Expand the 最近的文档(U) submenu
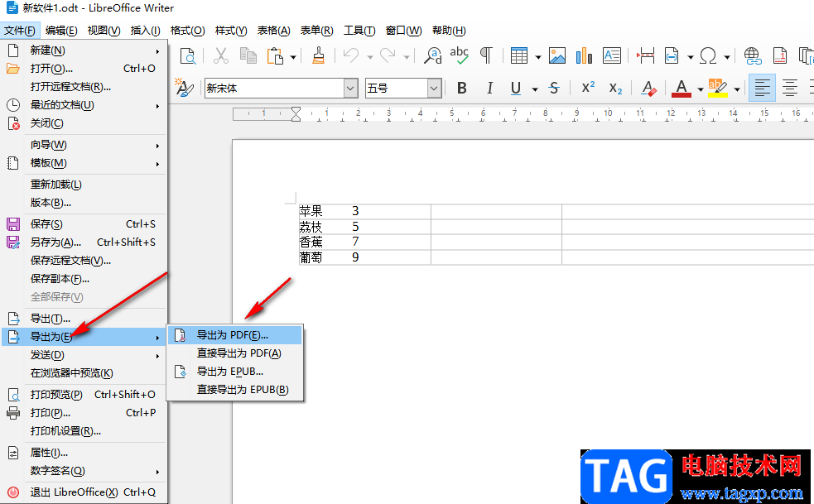This screenshot has height=504, width=814. point(84,105)
